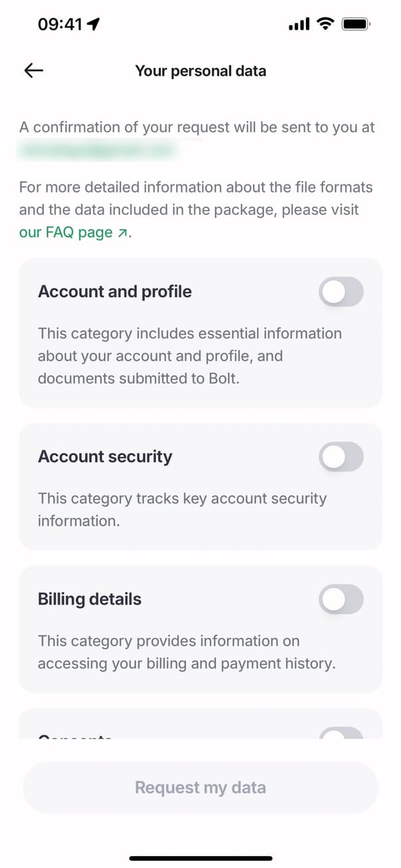The width and height of the screenshot is (401, 868).
Task: Enable the Account and profile toggle
Action: coord(341,292)
